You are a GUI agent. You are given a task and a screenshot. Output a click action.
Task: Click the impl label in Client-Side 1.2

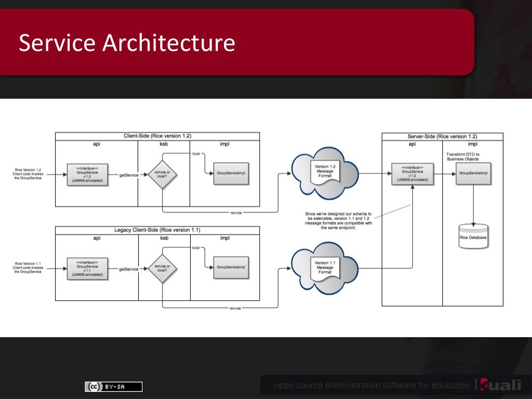(x=224, y=144)
